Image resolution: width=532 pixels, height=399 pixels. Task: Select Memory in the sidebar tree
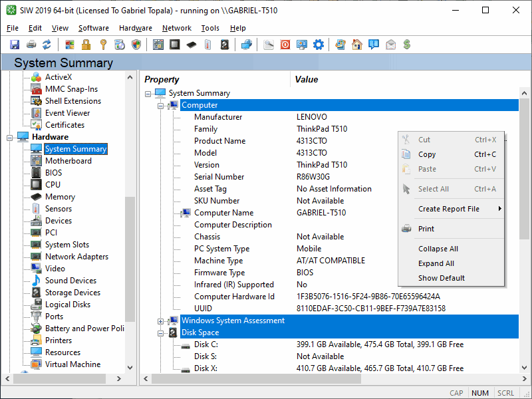(60, 197)
